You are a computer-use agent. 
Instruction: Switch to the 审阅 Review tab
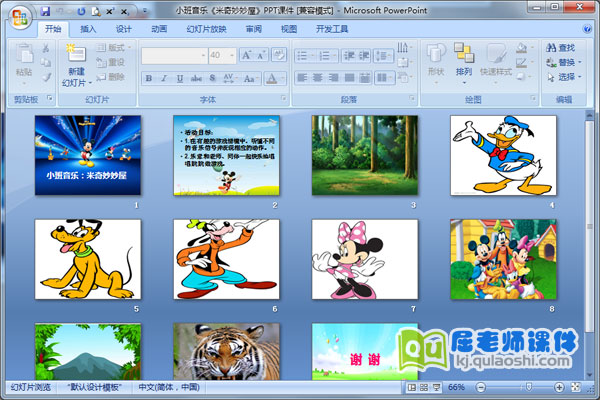click(x=254, y=29)
